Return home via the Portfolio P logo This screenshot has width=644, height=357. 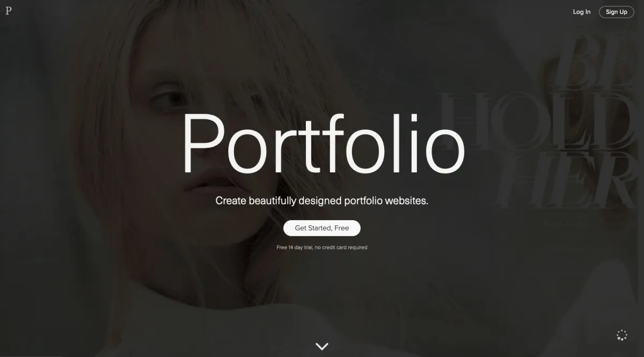tap(9, 11)
